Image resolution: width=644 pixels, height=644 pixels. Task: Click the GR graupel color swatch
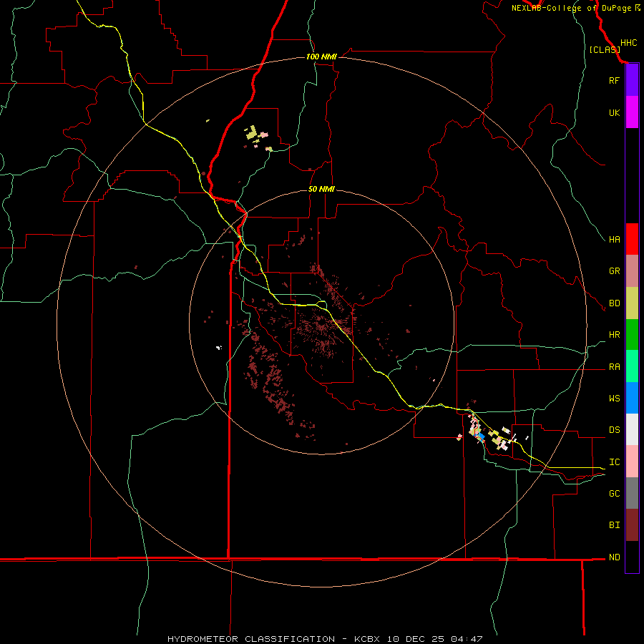(632, 271)
